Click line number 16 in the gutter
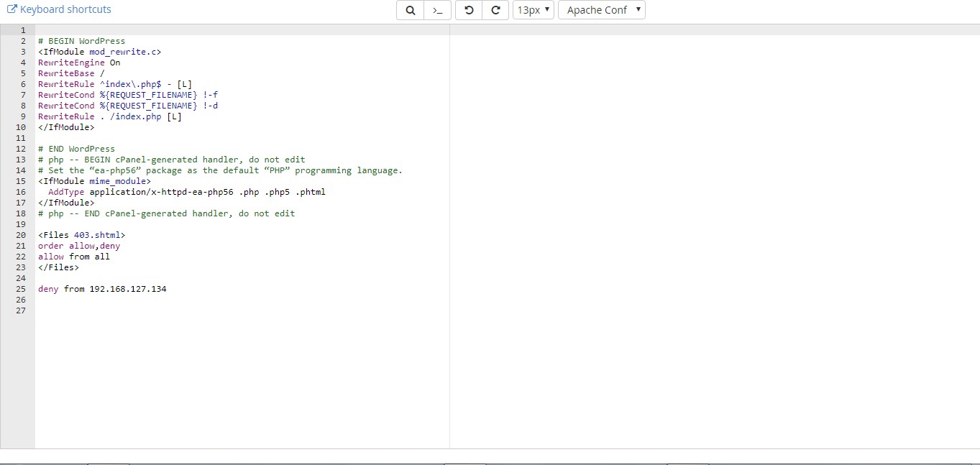This screenshot has width=980, height=465. 21,192
